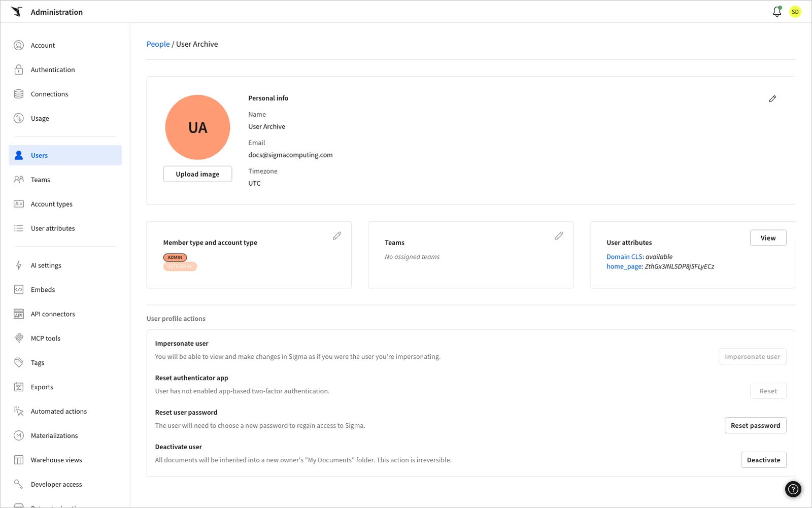Viewport: 812px width, 508px height.
Task: Open the Domain CLS attribute link
Action: coord(624,257)
